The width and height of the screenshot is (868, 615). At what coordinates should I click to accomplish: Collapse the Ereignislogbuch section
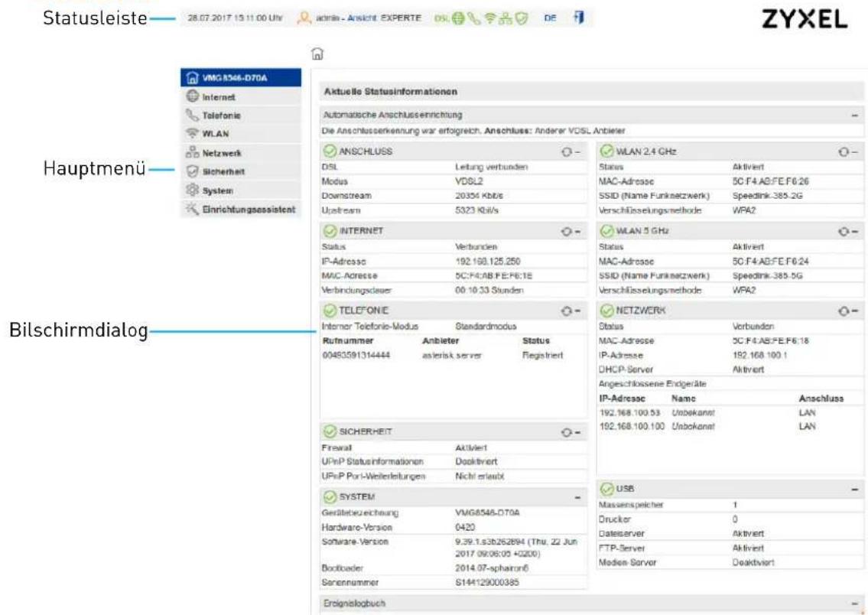pyautogui.click(x=855, y=604)
